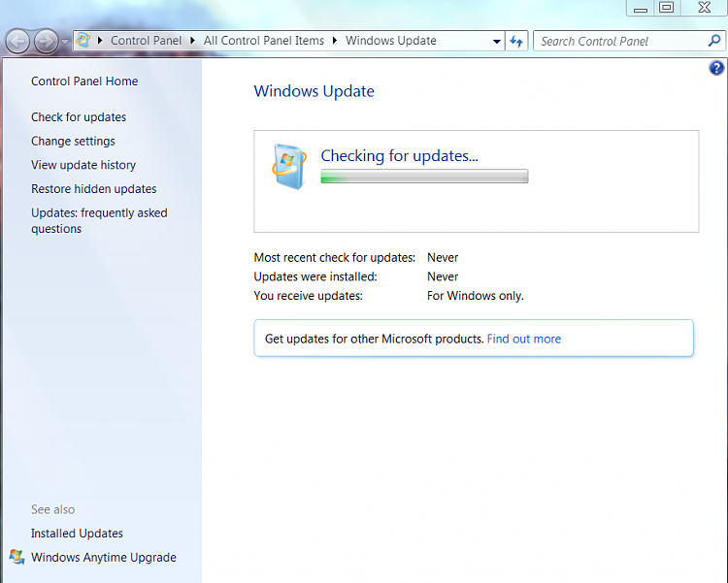The image size is (728, 583).
Task: Click the Windows Anytime Upgrade flag icon
Action: click(17, 557)
